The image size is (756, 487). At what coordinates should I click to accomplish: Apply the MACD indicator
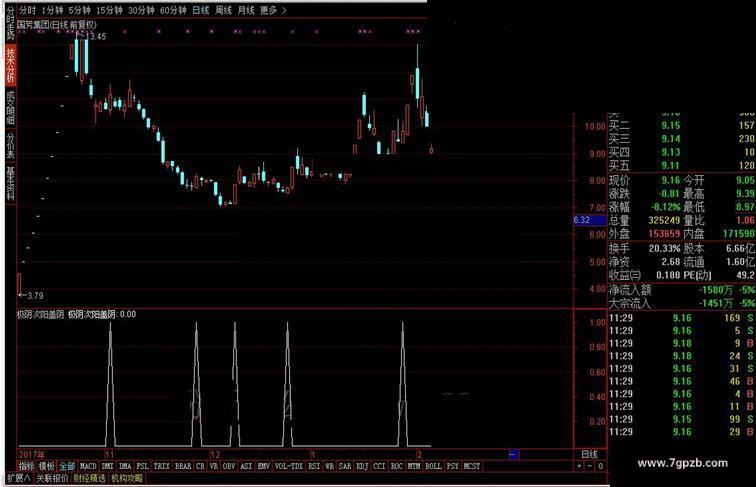(x=88, y=466)
